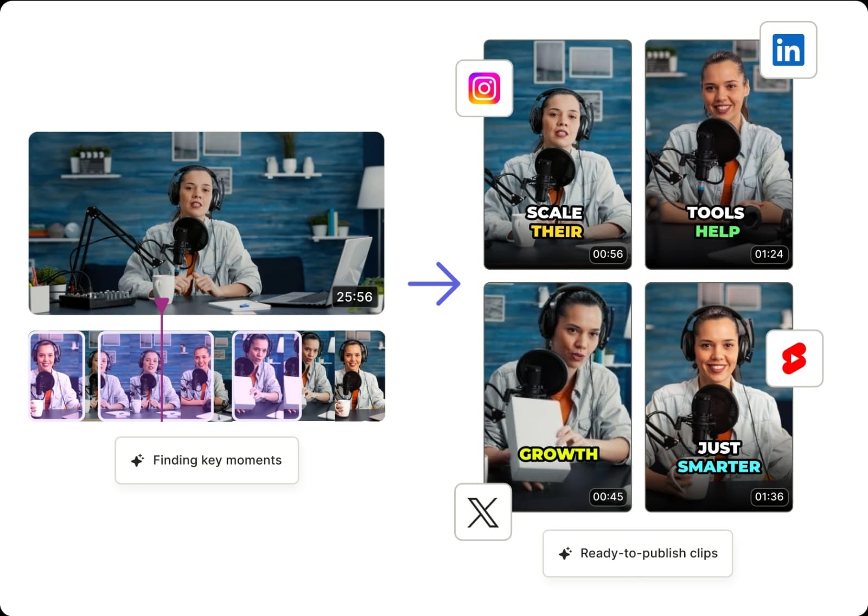The height and width of the screenshot is (616, 868).
Task: Click the 25:56 duration badge
Action: click(354, 297)
